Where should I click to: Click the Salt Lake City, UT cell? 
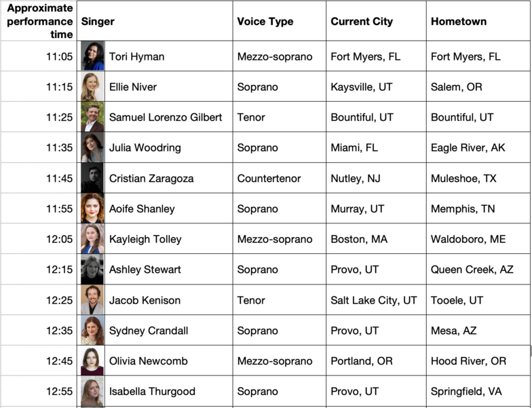tap(374, 300)
